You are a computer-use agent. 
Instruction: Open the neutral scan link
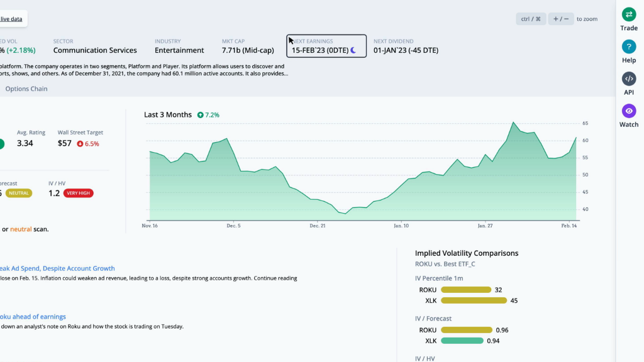pyautogui.click(x=21, y=229)
